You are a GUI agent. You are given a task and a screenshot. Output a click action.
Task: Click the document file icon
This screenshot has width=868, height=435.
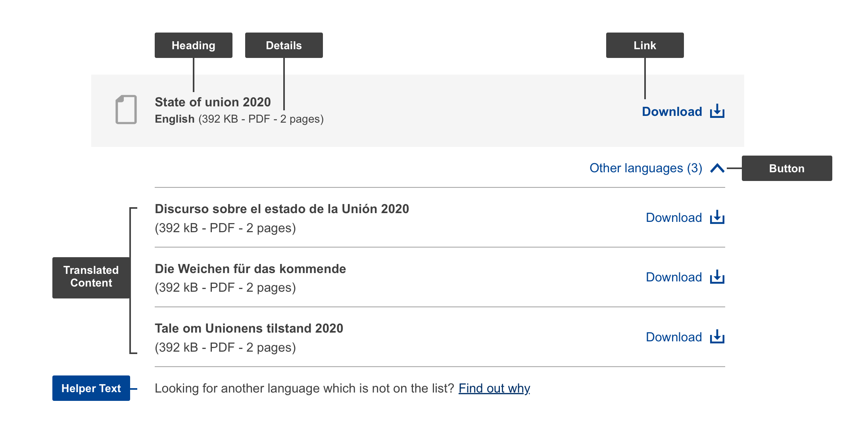point(126,110)
